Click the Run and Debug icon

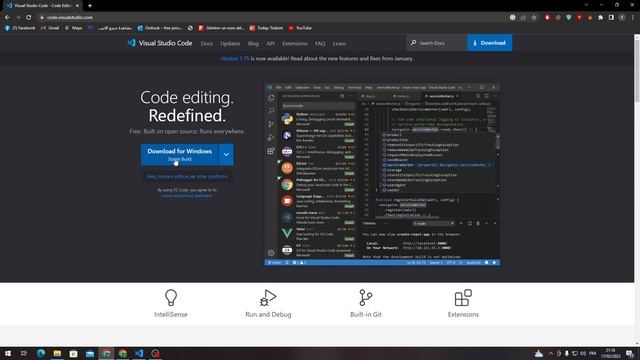click(268, 298)
